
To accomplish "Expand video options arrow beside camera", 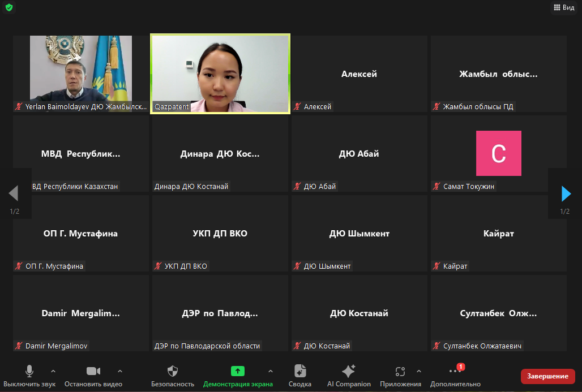I will [120, 371].
